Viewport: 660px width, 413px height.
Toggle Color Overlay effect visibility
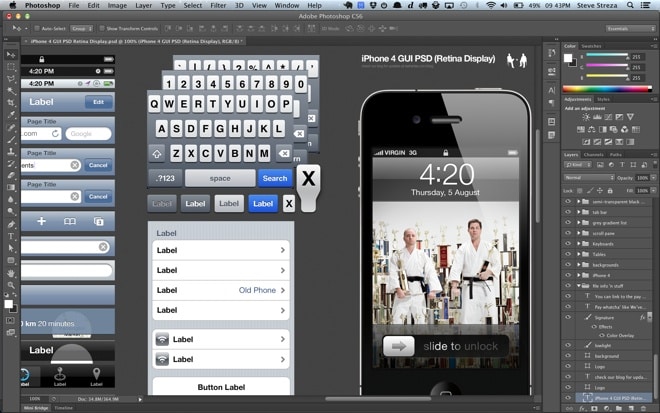pyautogui.click(x=601, y=336)
